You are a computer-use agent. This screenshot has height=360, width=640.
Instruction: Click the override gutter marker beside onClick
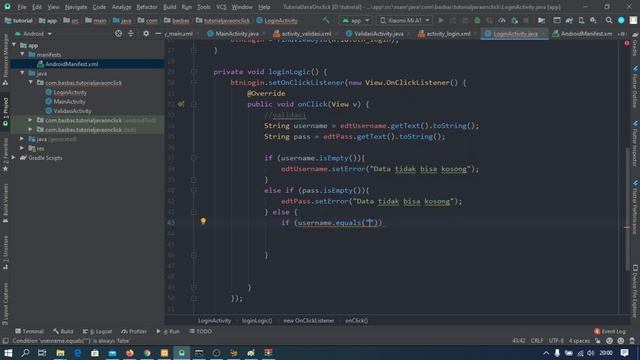pos(181,104)
